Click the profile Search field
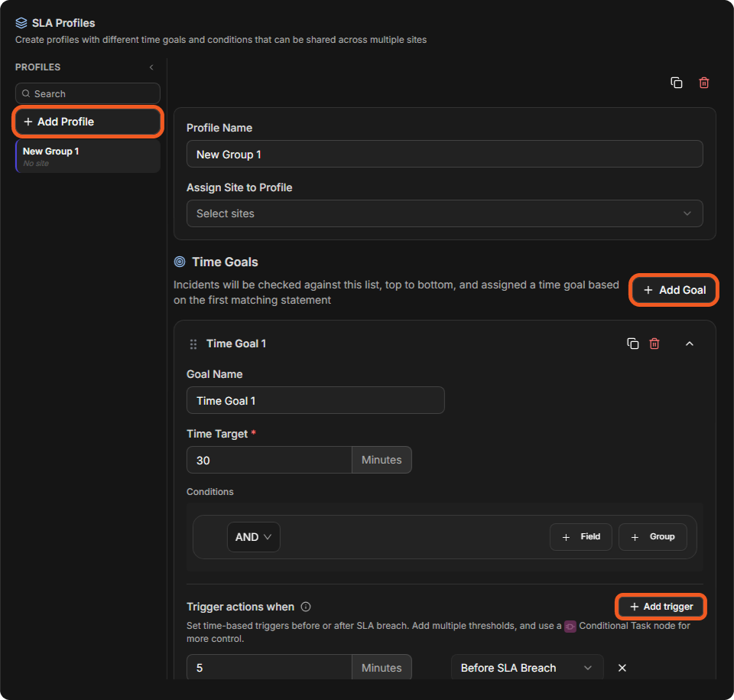 (88, 93)
